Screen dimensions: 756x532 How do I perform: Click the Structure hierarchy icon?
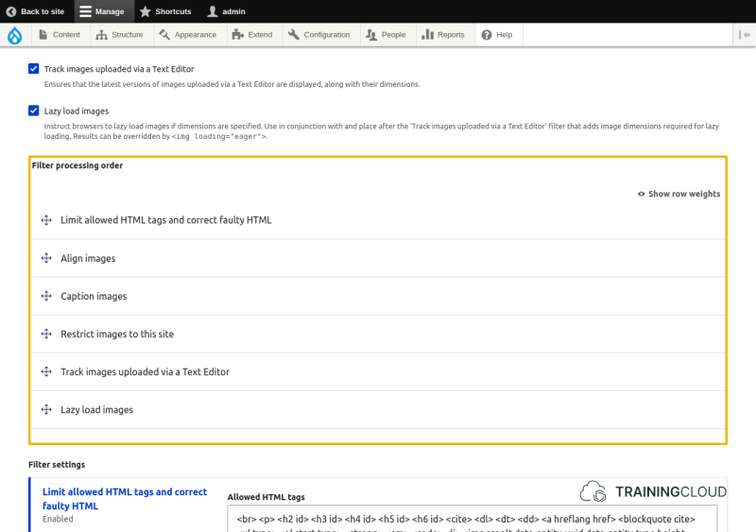[x=101, y=35]
